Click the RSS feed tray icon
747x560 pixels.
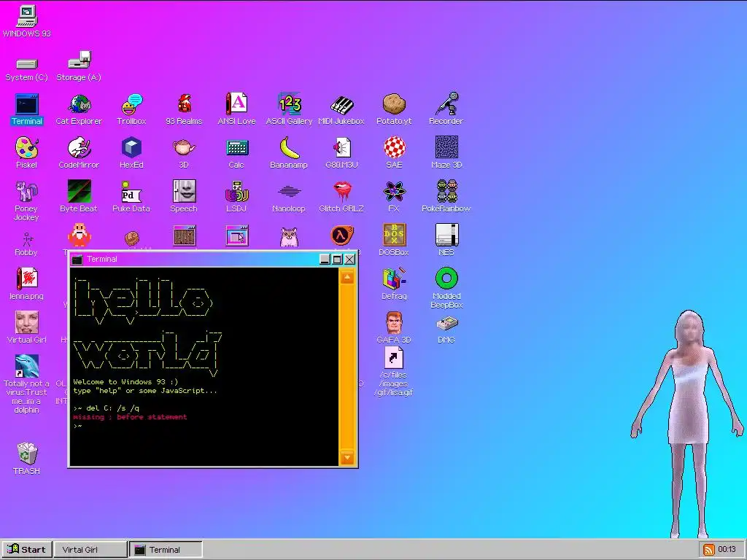pos(708,550)
